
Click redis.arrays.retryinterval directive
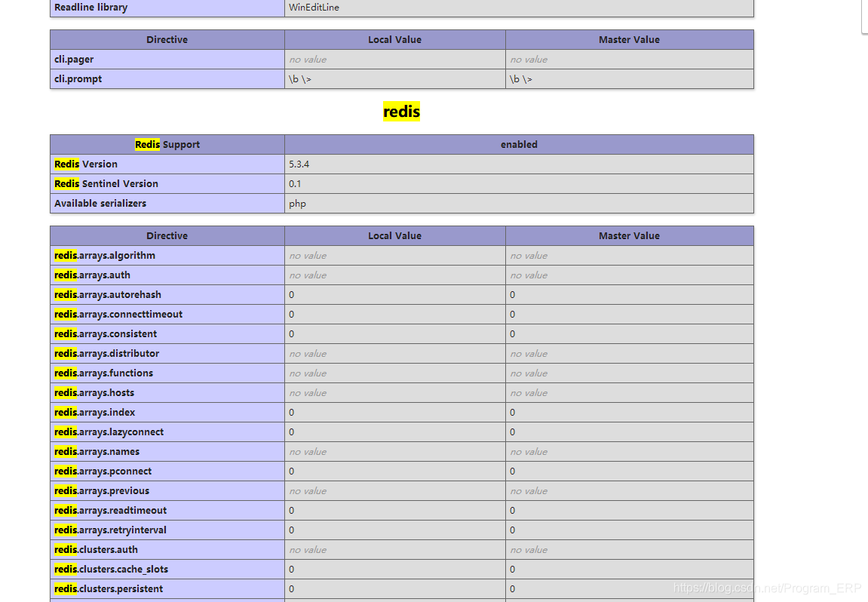(110, 530)
